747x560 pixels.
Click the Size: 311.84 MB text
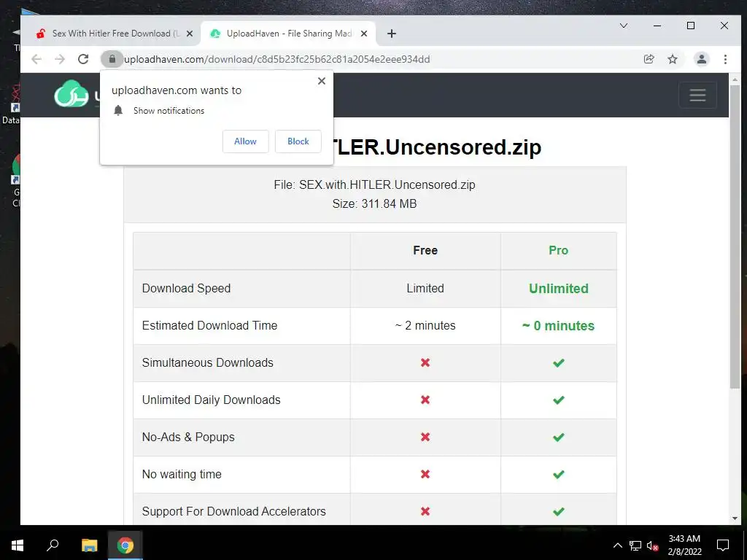[x=374, y=204]
